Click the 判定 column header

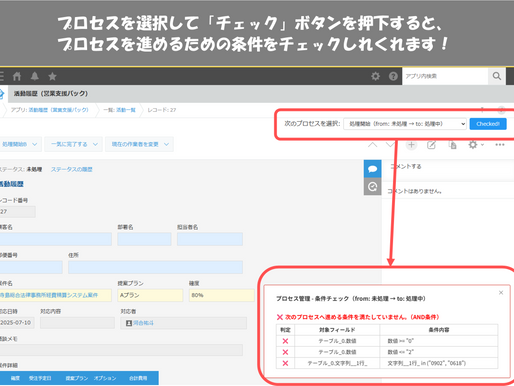click(x=285, y=330)
